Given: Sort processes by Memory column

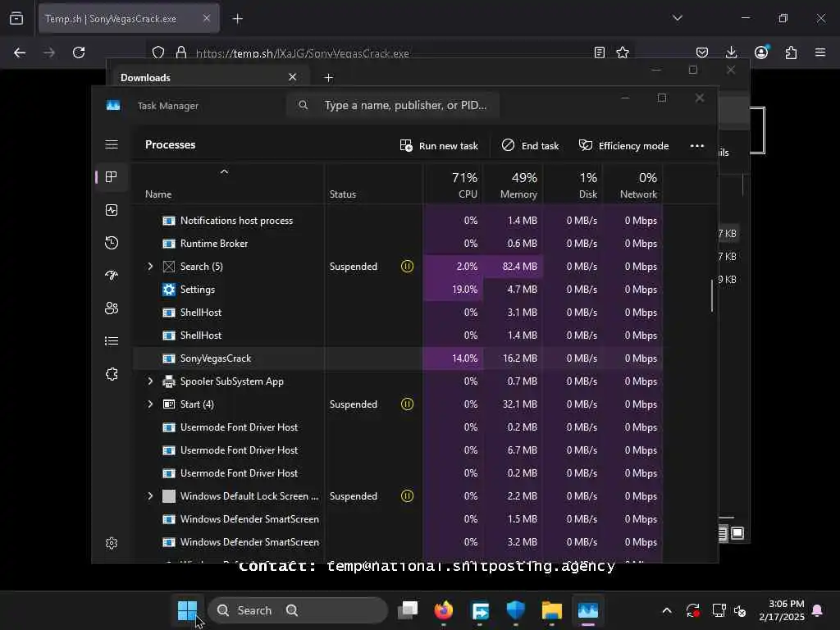Looking at the screenshot, I should pos(518,185).
